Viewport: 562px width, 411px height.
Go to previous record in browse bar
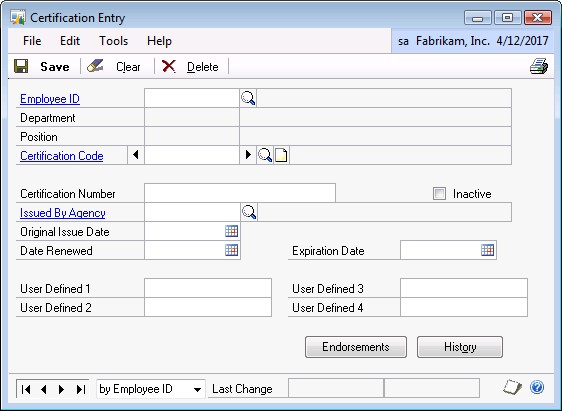coord(44,389)
